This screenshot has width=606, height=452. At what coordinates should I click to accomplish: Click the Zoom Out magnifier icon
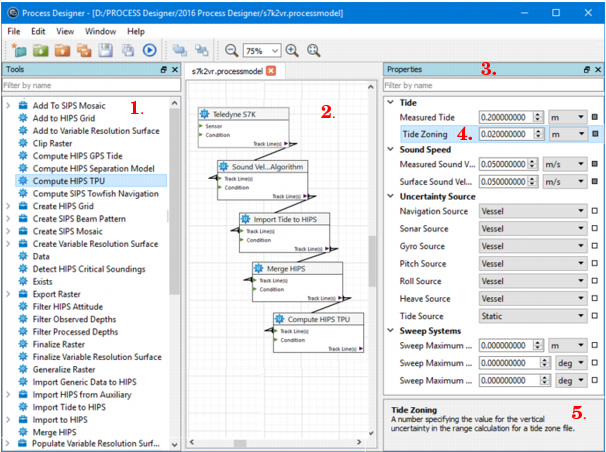(x=231, y=50)
